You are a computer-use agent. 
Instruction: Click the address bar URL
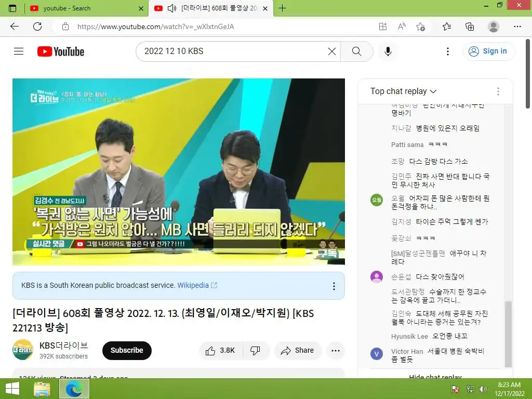coord(155,26)
